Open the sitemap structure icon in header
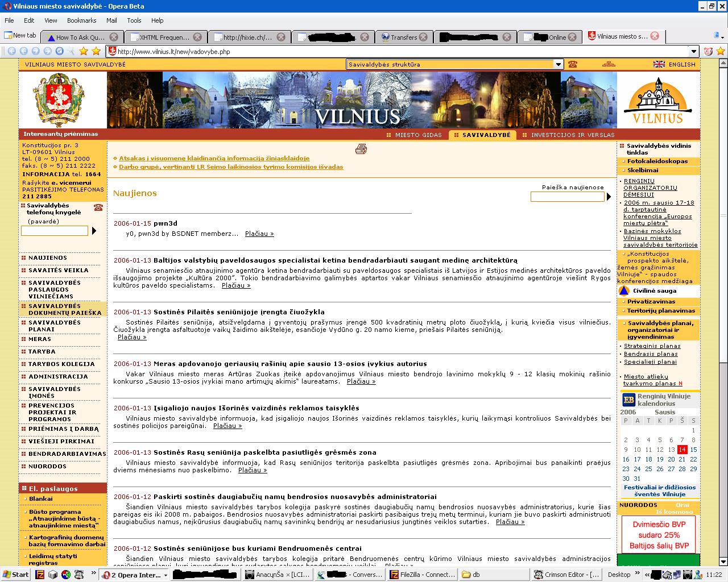The image size is (728, 582). click(609, 64)
